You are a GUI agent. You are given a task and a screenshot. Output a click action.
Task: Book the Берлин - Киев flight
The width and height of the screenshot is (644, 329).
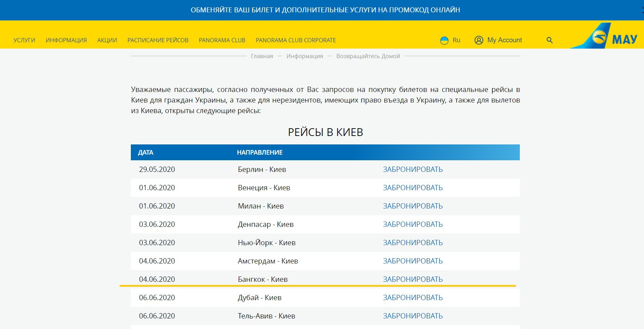(x=413, y=169)
